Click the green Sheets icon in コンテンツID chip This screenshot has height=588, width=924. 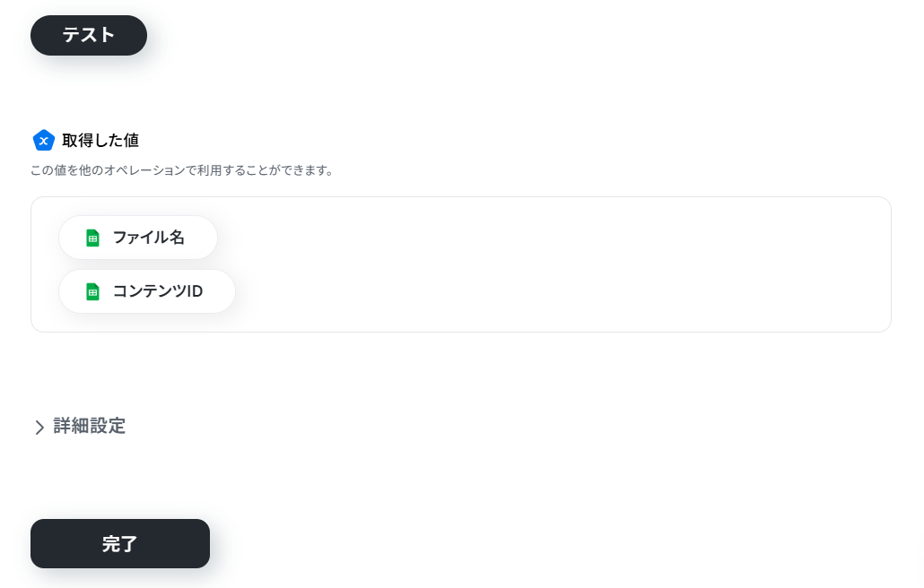click(92, 291)
